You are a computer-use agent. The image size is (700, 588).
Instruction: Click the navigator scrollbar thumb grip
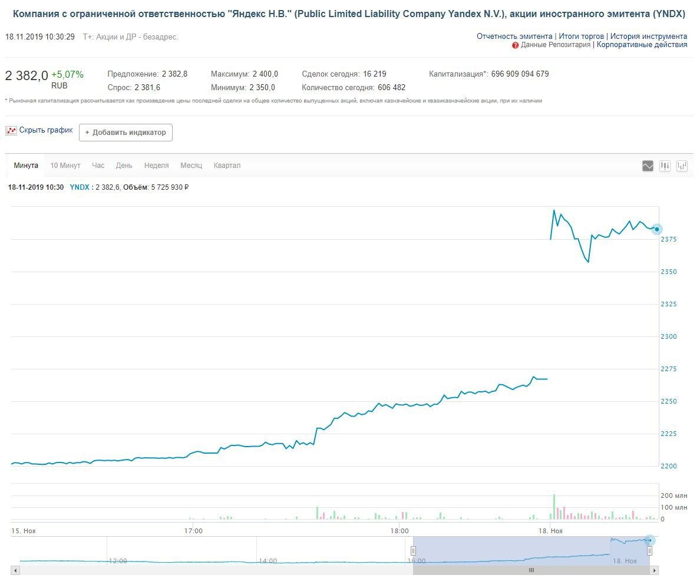(x=531, y=570)
